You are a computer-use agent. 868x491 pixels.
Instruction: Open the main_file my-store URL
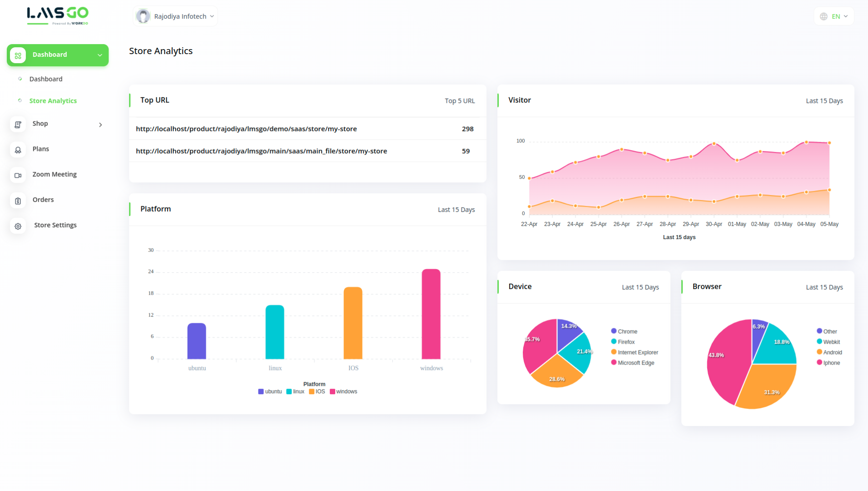(261, 151)
